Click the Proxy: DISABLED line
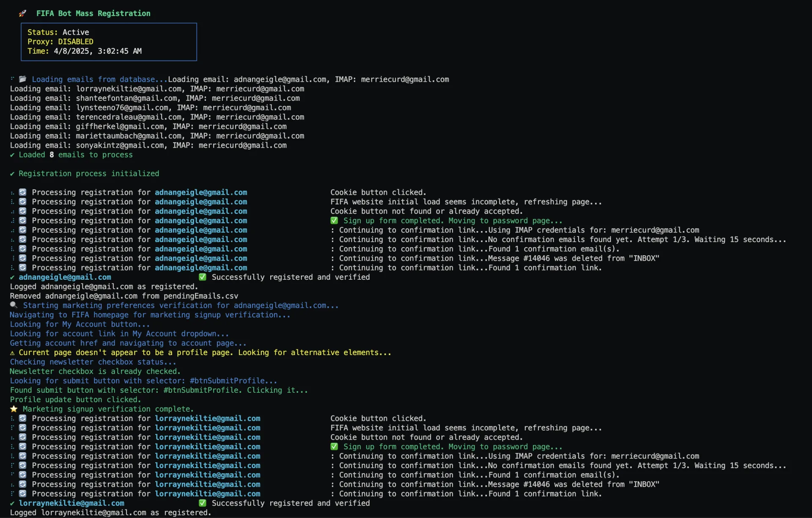This screenshot has width=812, height=518. [60, 41]
